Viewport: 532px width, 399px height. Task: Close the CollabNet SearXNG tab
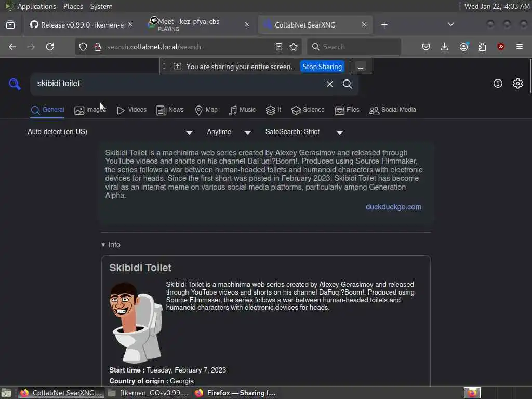click(364, 24)
